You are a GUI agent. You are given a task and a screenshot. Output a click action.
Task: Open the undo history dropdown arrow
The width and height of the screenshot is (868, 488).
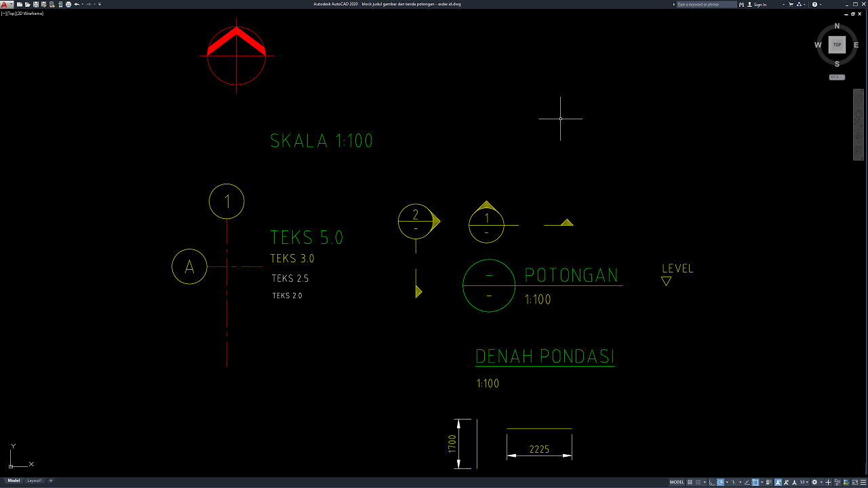tap(83, 4)
